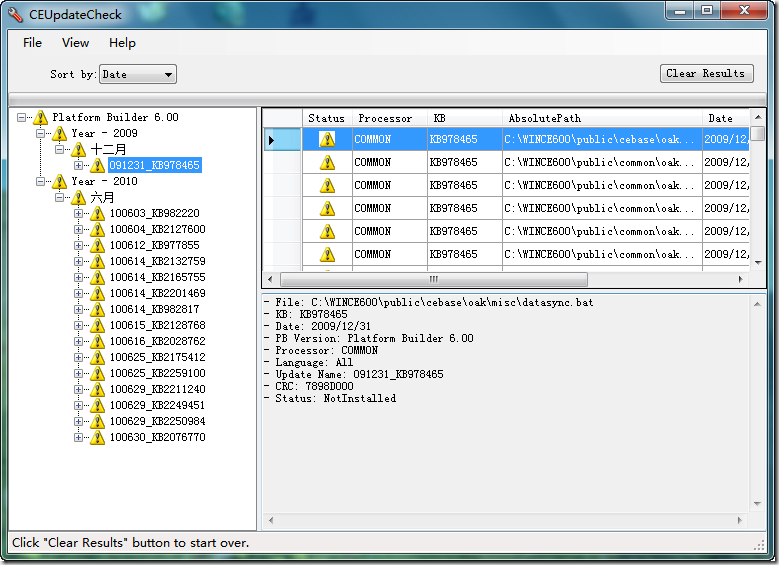This screenshot has height=565, width=779.
Task: Select tree item 100612_KB977855
Action: [x=155, y=245]
